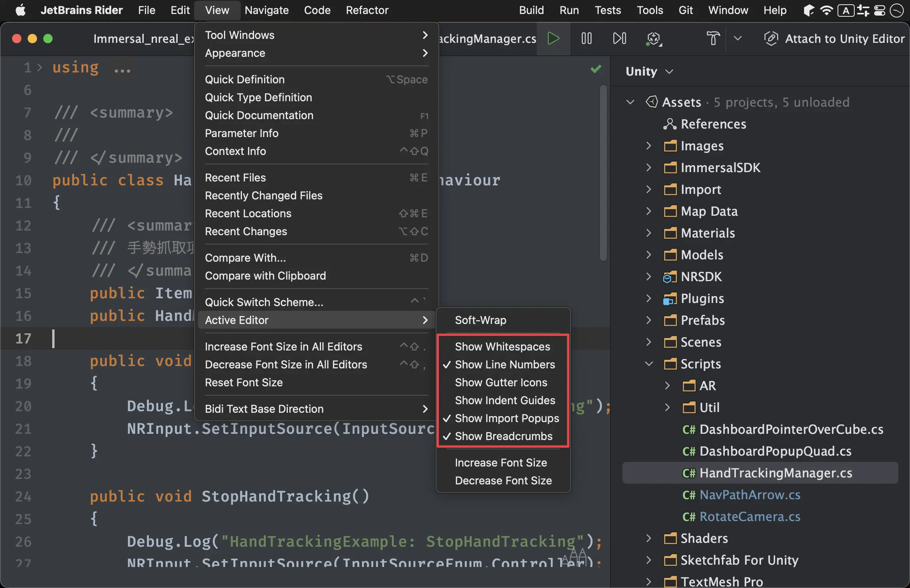This screenshot has height=588, width=910.
Task: Toggle Soft-Wrap in Active Editor submenu
Action: point(503,320)
